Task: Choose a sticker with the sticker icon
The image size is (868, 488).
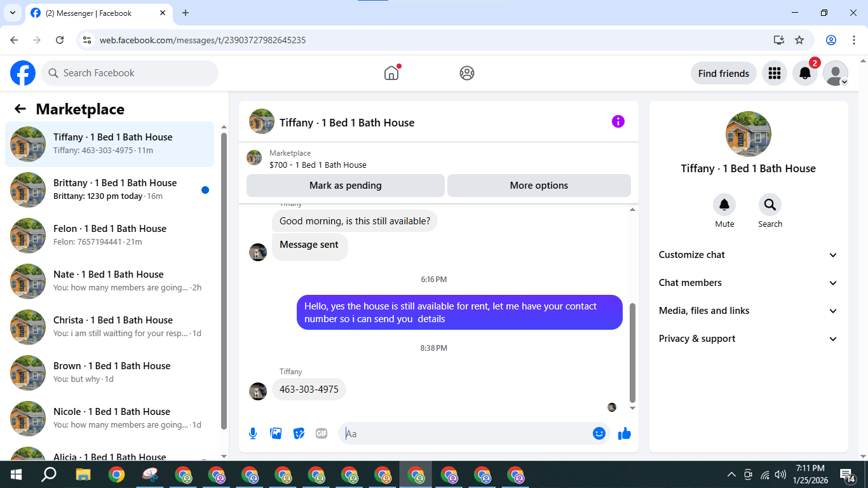Action: pos(299,433)
